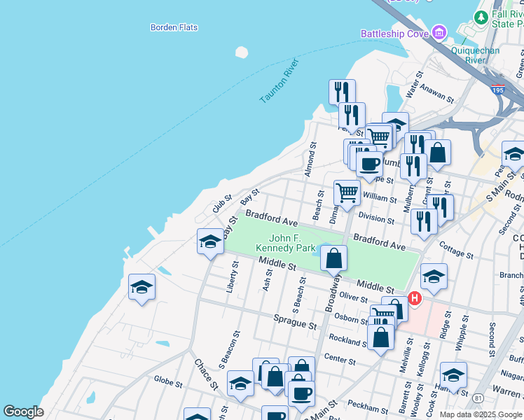Click the Borden Flats label
This screenshot has width=524, height=420.
point(174,28)
